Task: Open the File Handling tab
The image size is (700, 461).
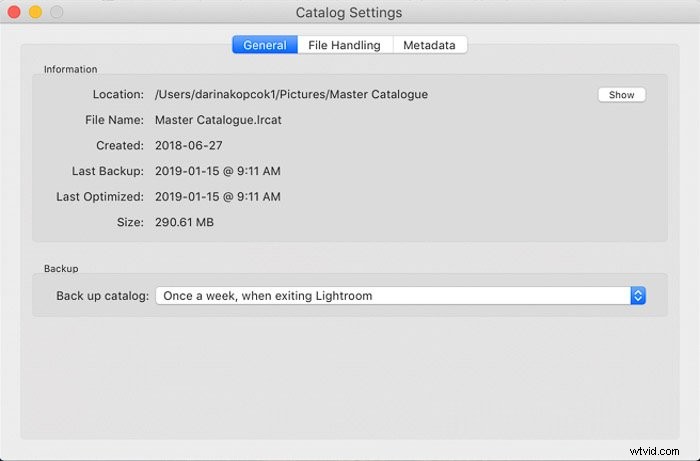Action: pyautogui.click(x=345, y=45)
